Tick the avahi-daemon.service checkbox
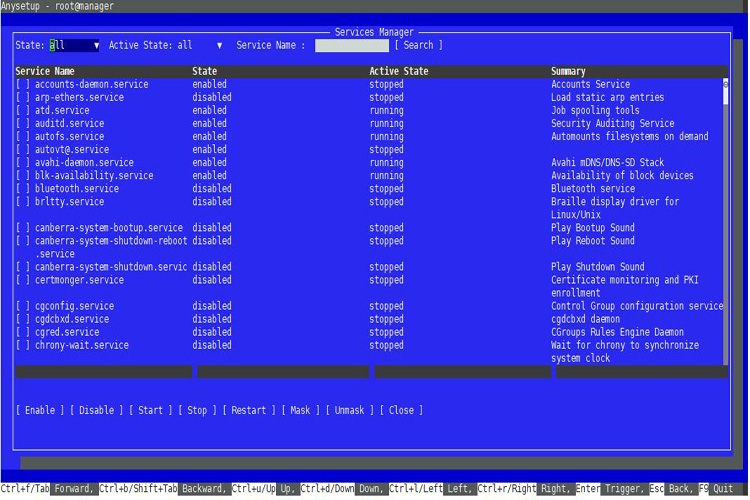This screenshot has height=500, width=750. point(22,163)
